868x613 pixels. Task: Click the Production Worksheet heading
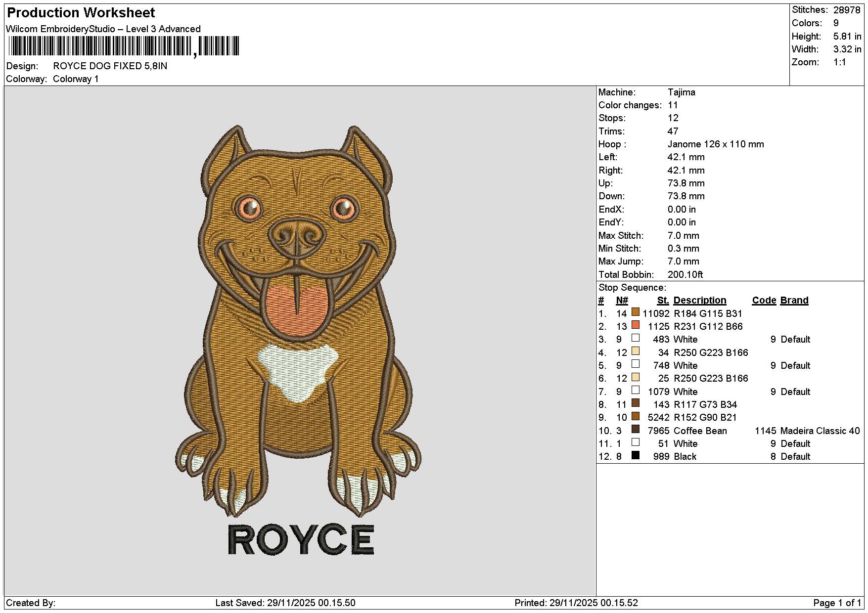[x=81, y=13]
